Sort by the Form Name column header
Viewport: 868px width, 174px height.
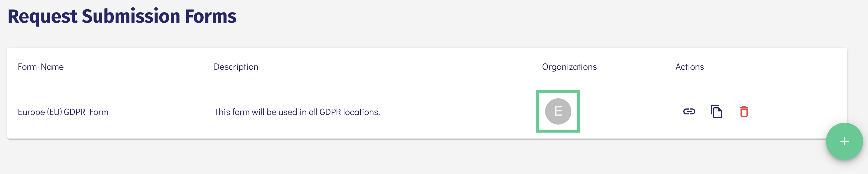[x=41, y=67]
